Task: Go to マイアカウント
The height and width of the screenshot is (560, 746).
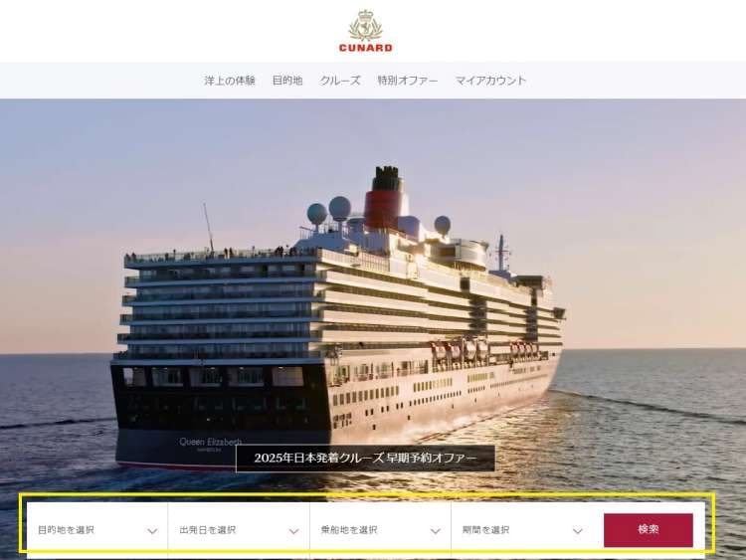Action: [491, 81]
